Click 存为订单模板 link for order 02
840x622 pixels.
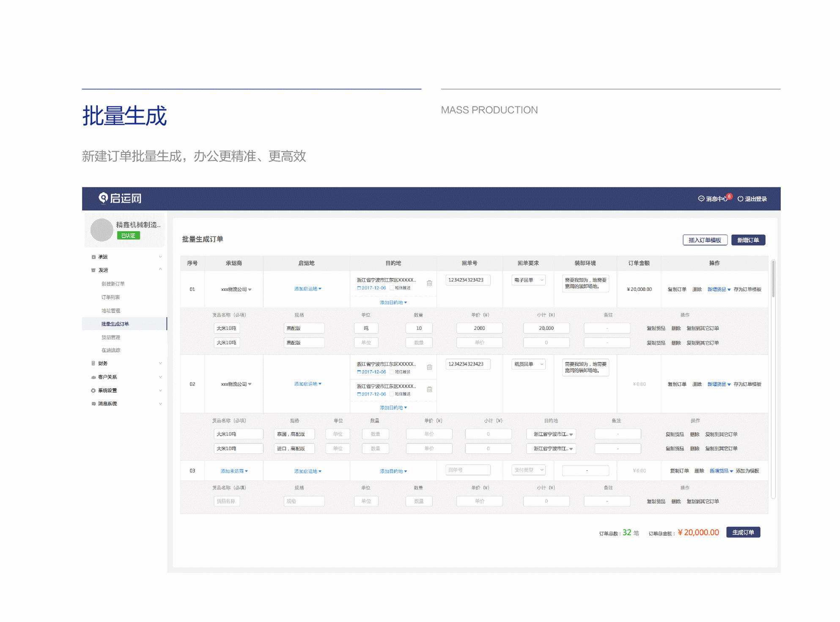click(x=747, y=384)
